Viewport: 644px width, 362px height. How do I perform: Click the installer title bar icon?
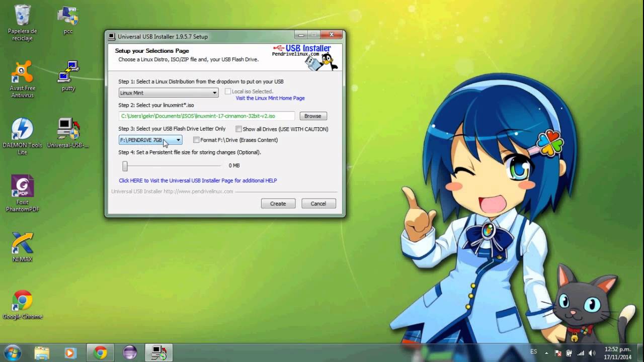[112, 36]
